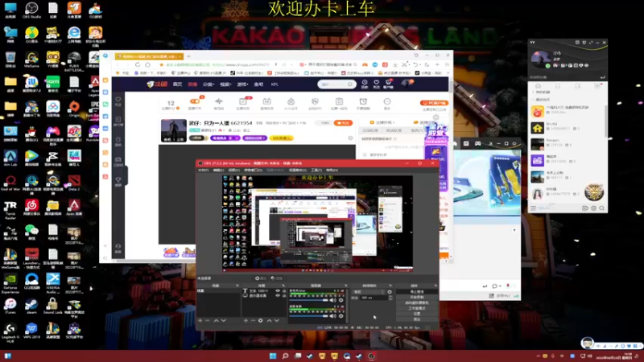Open the OBS transition type dropdown
The image size is (644, 362).
(369, 292)
